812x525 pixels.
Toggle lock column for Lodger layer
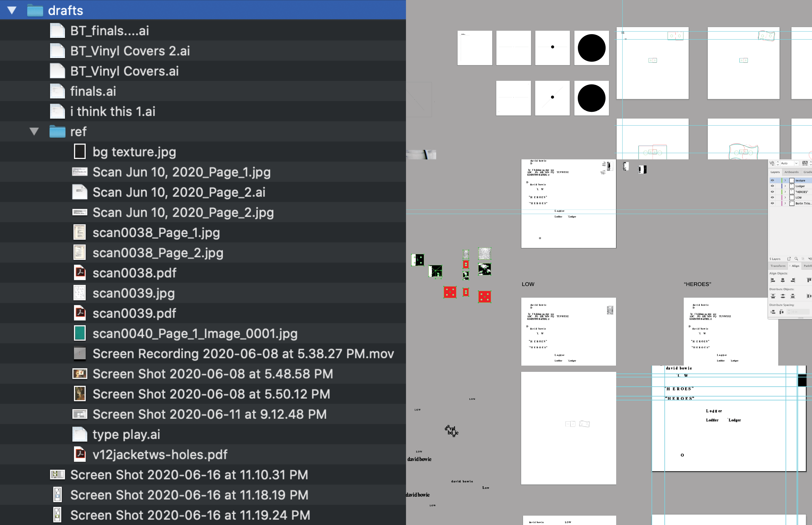tap(778, 186)
